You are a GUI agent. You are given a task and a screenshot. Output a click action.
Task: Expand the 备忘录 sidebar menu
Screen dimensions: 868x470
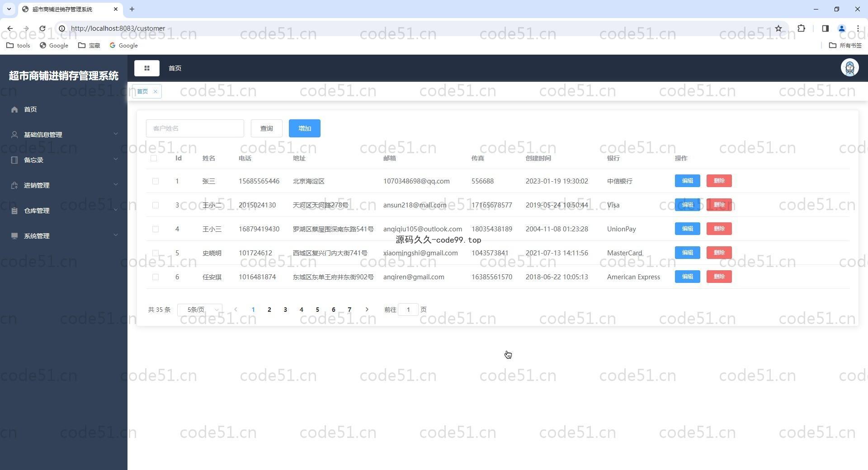click(64, 160)
